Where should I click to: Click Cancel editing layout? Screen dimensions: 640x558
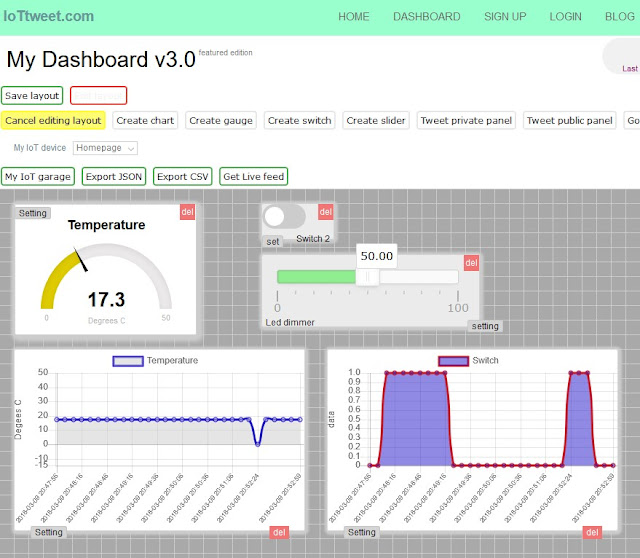coord(53,120)
